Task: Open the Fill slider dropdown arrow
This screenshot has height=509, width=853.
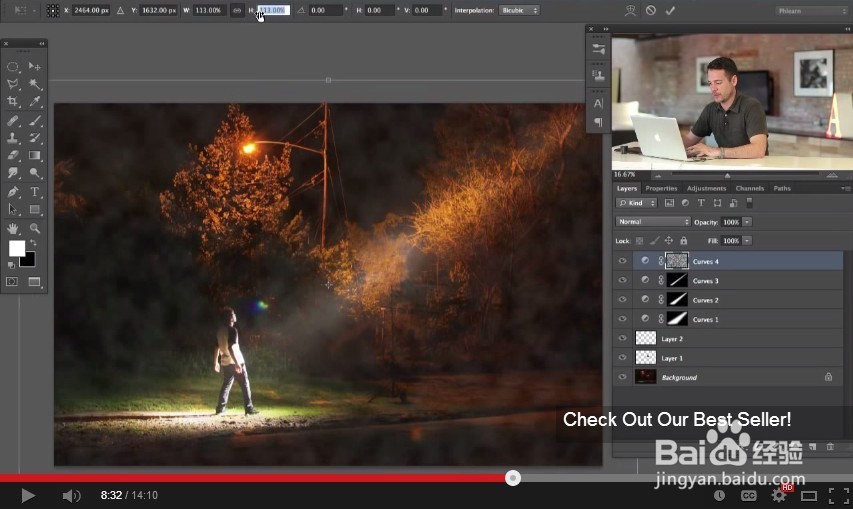Action: coord(747,241)
